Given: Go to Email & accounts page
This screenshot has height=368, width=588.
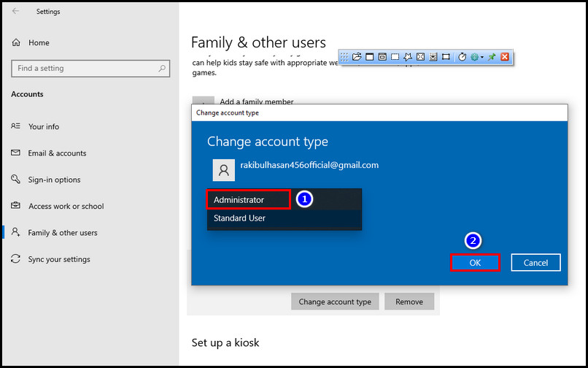Looking at the screenshot, I should point(57,153).
